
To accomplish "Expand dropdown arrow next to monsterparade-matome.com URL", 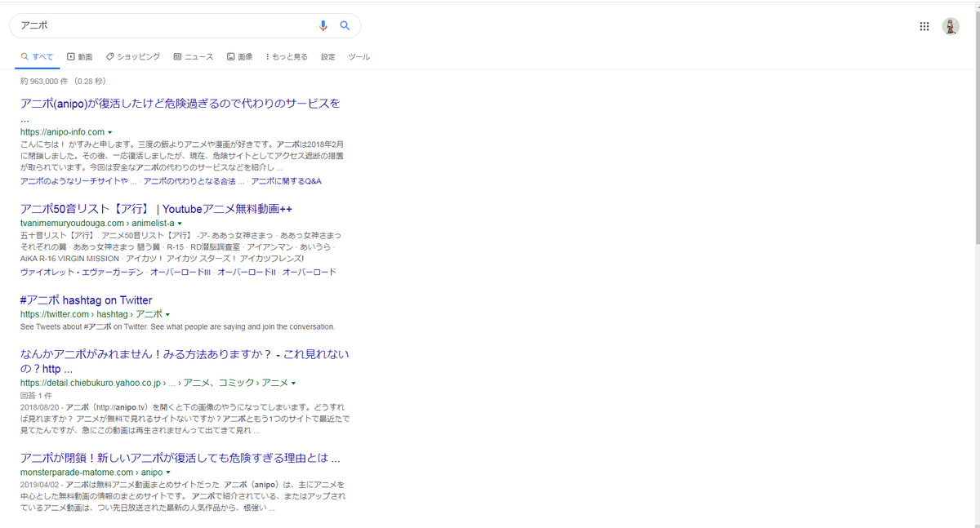I will 168,473.
